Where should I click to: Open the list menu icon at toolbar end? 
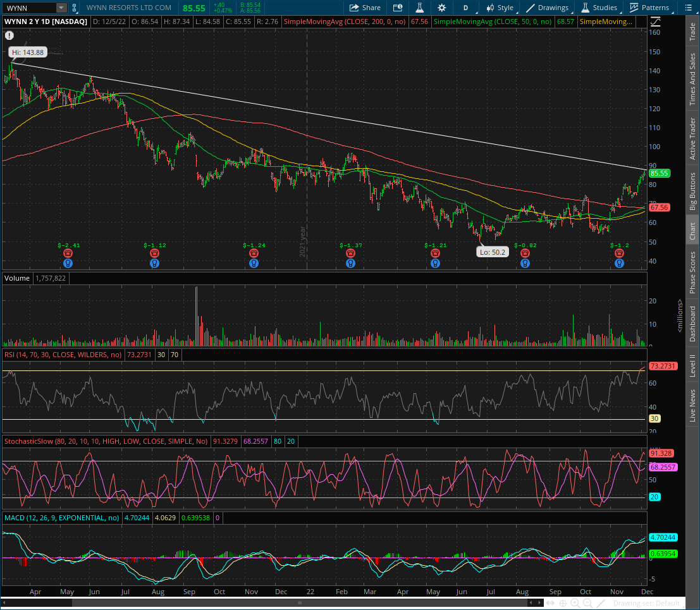(x=688, y=8)
